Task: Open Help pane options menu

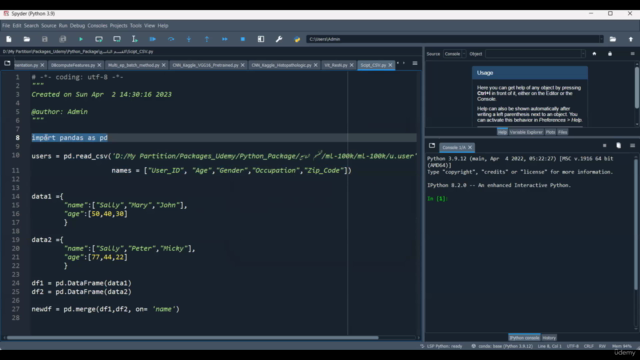Action: tap(632, 54)
